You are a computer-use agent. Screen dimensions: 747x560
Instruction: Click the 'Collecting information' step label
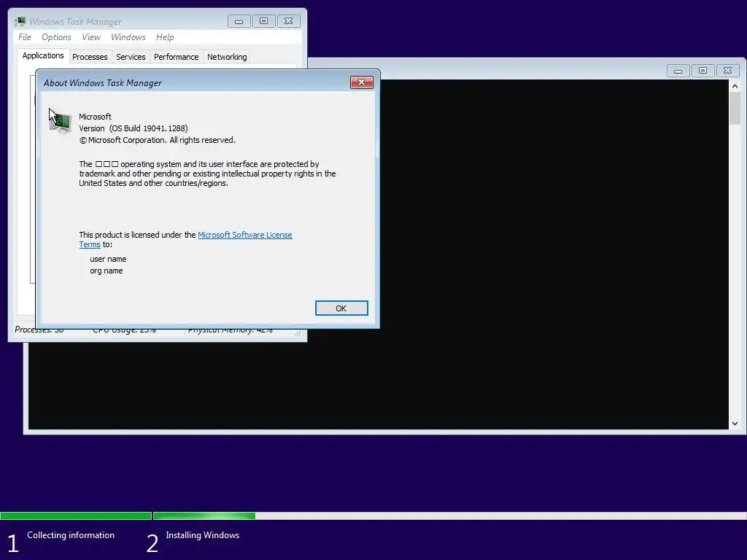pyautogui.click(x=71, y=535)
